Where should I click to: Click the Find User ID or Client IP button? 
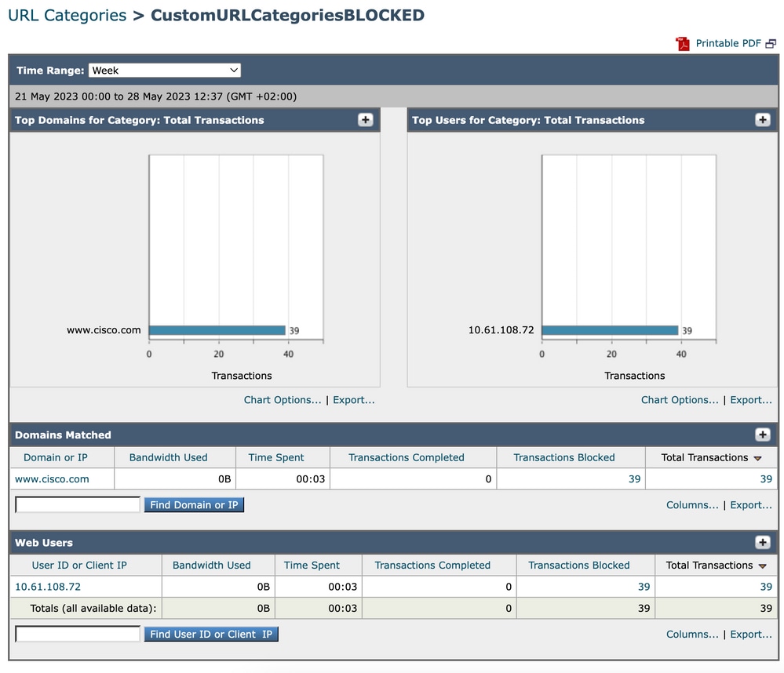pos(211,634)
